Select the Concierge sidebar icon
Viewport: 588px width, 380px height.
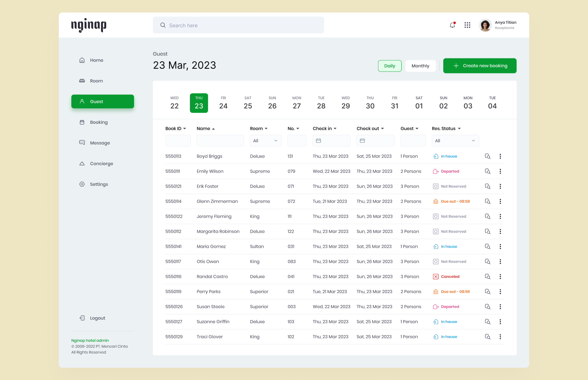coord(82,163)
